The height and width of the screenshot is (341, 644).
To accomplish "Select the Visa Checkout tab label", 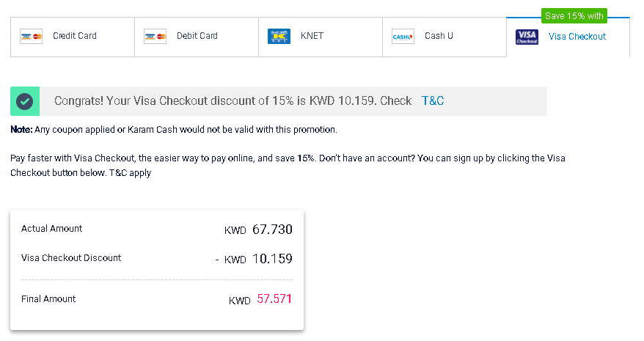I will tap(577, 37).
